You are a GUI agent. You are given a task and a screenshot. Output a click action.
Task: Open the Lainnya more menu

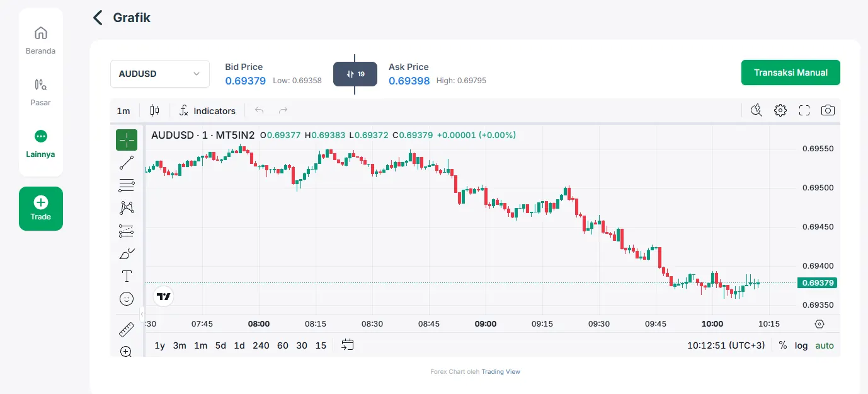(40, 144)
